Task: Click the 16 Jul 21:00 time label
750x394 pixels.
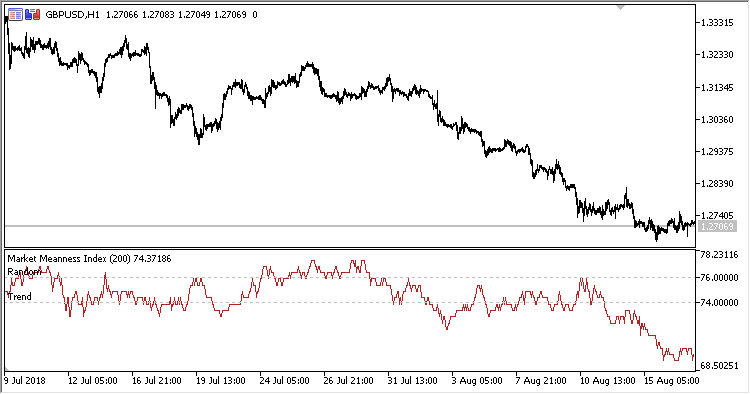Action: [x=156, y=381]
